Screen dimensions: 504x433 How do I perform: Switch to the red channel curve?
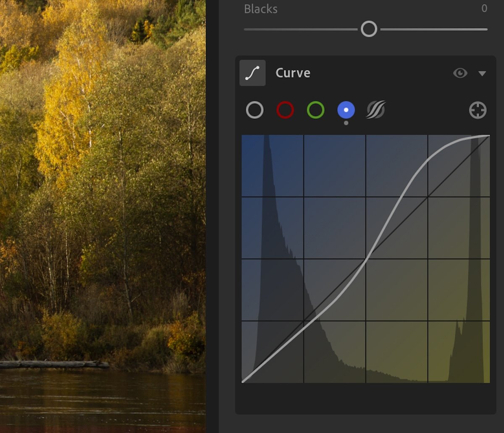(x=285, y=110)
